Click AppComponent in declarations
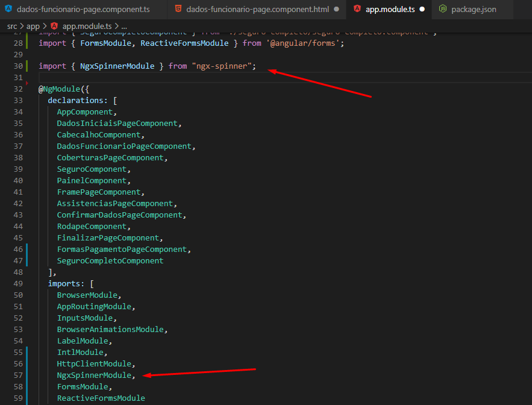The image size is (532, 405). pyautogui.click(x=84, y=112)
